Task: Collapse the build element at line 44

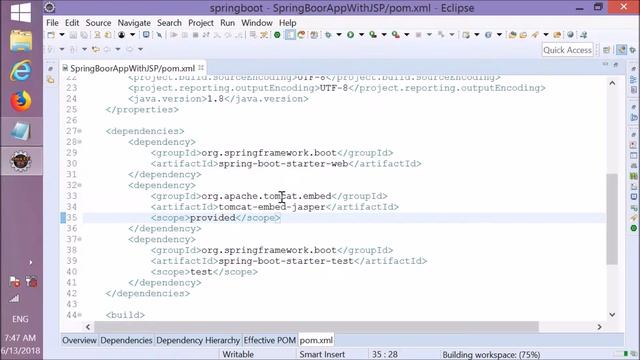Action: pos(80,315)
